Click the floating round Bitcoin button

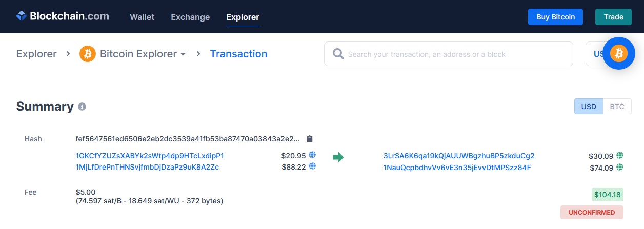pos(618,53)
